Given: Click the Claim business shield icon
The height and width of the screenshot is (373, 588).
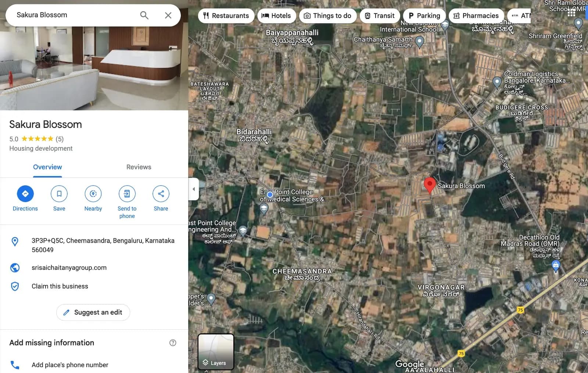Looking at the screenshot, I should [x=15, y=286].
